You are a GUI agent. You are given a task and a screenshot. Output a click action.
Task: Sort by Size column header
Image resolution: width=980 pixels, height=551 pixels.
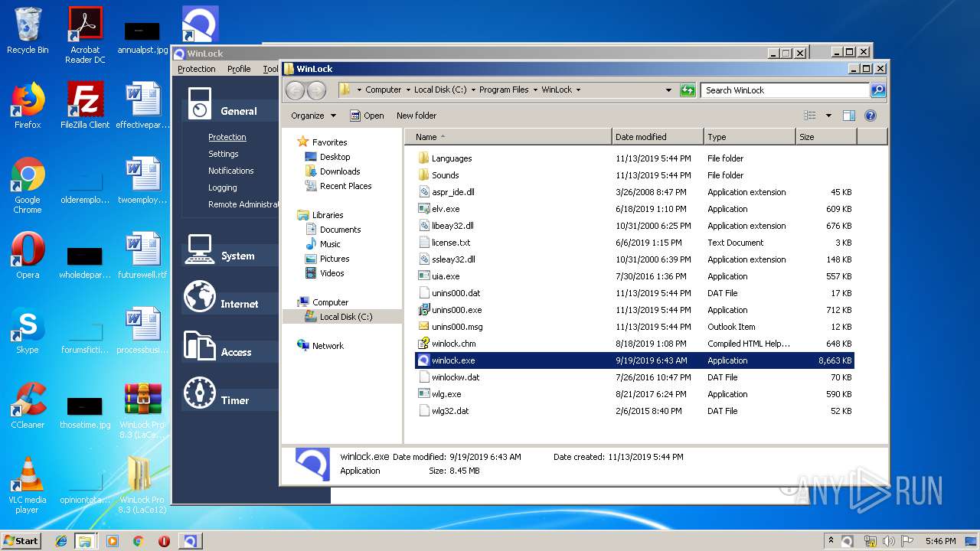[x=826, y=137]
